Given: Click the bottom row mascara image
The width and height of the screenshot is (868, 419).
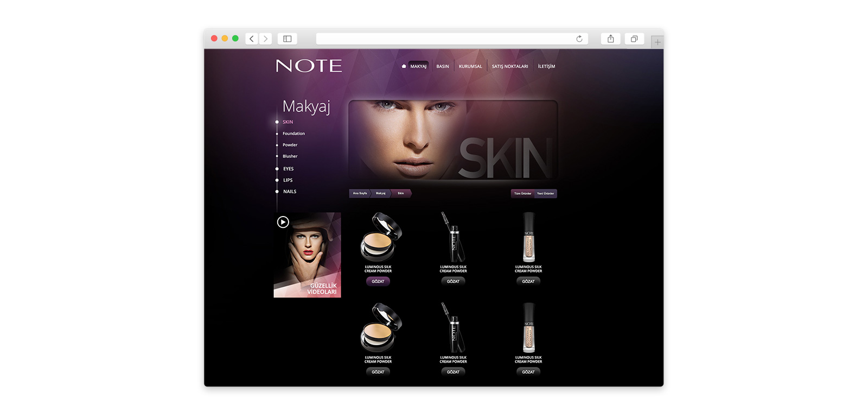Looking at the screenshot, I should (x=453, y=327).
